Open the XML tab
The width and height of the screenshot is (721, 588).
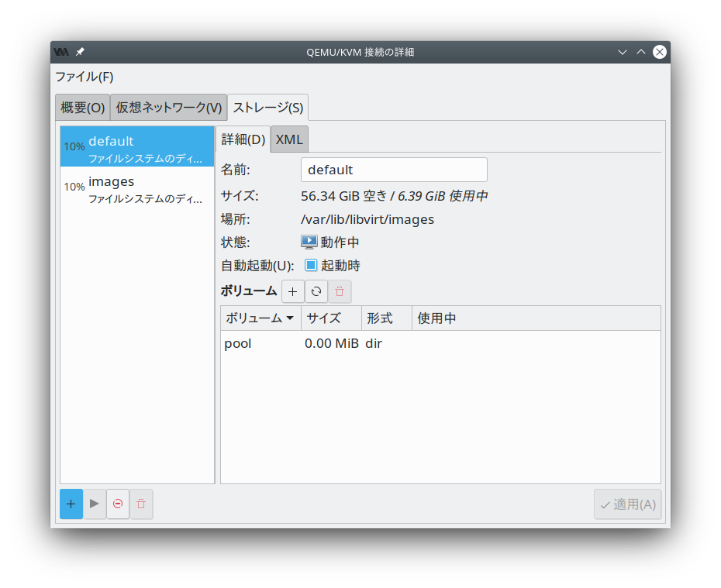[x=289, y=139]
